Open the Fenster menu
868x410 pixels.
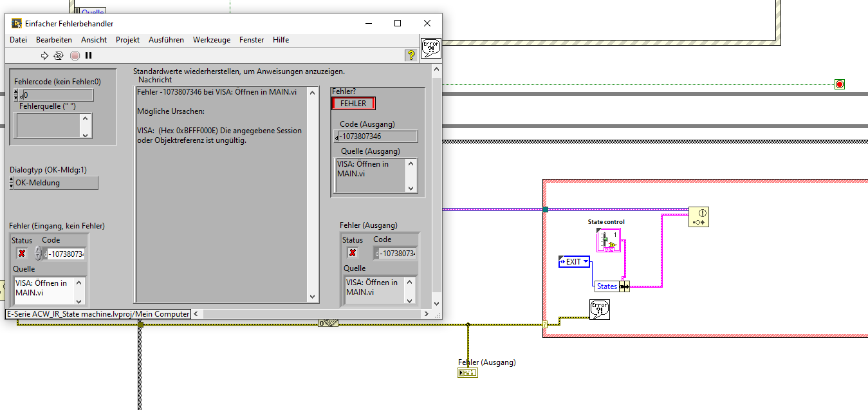[252, 40]
